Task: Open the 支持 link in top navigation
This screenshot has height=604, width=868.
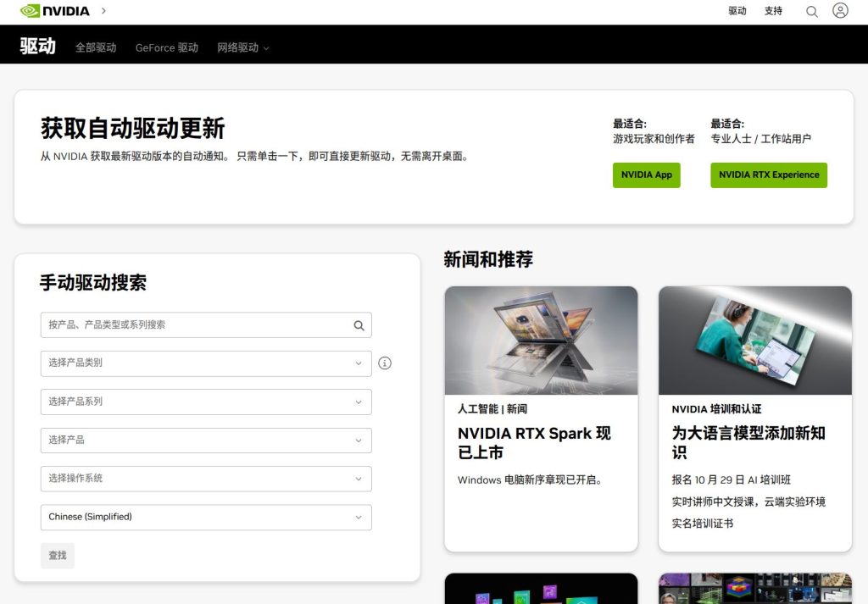Action: point(773,10)
